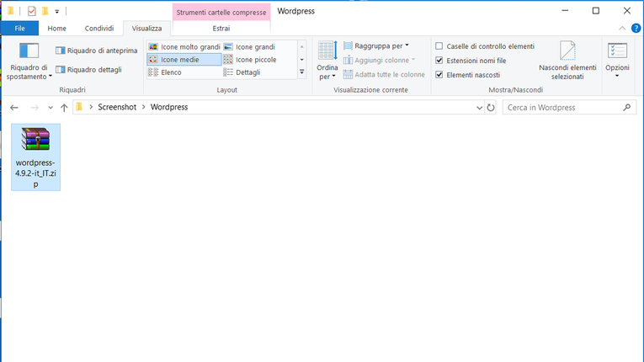This screenshot has width=644, height=362.
Task: Switch to the Condividi tab
Action: pyautogui.click(x=99, y=29)
